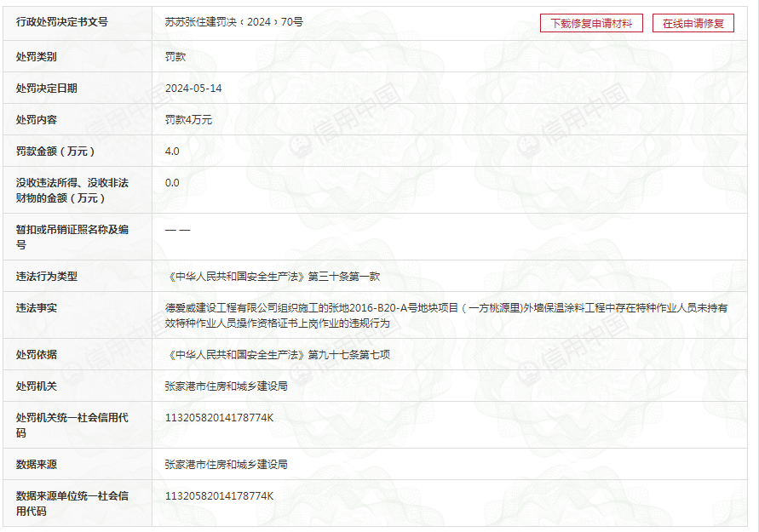The height and width of the screenshot is (532, 759).
Task: Select the 暂扣或吊销证照名称及编号 label
Action: [x=72, y=237]
